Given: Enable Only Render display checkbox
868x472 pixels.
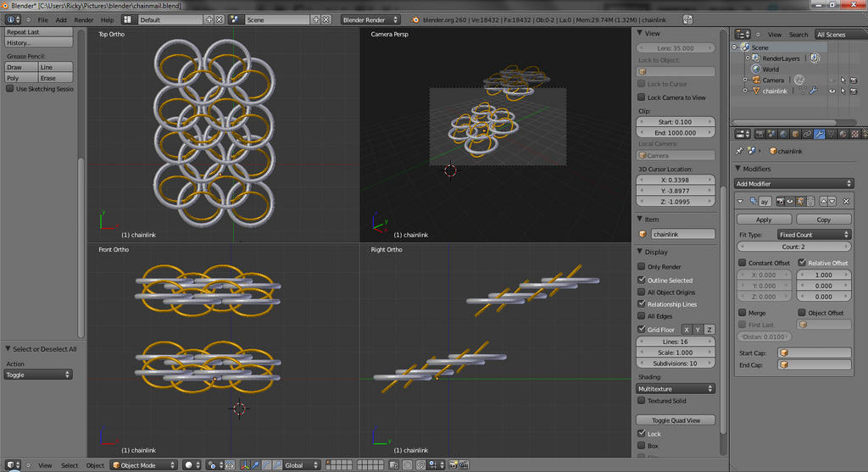Looking at the screenshot, I should click(x=642, y=267).
